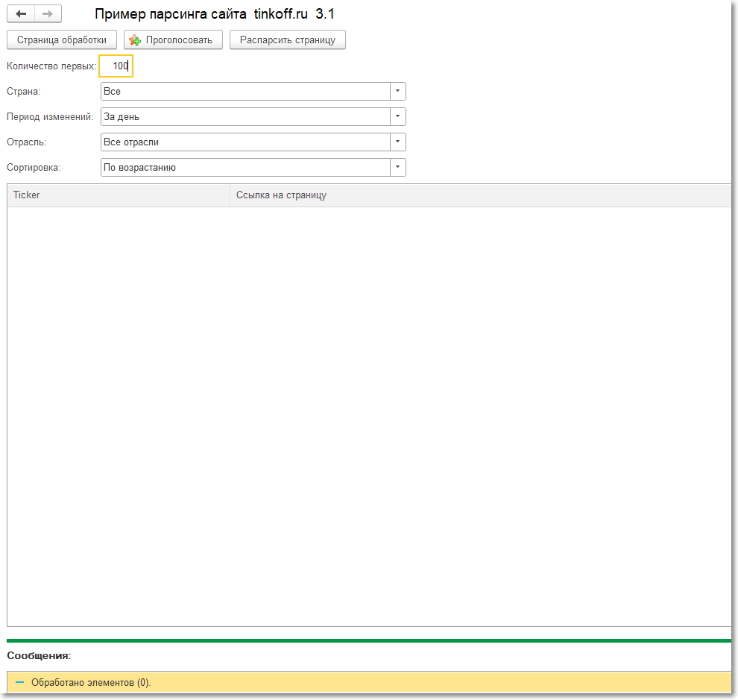Click the star-plus icon on Проголосовать
This screenshot has width=738, height=700.
click(x=135, y=40)
